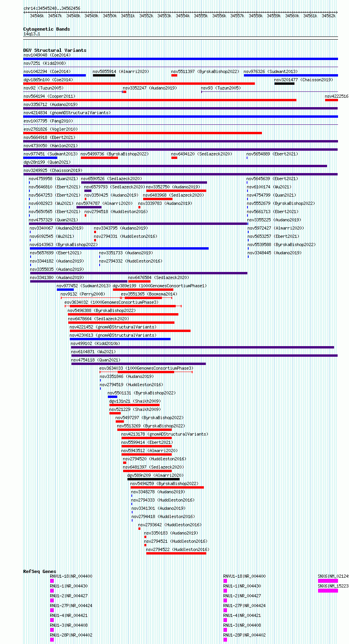Click the RefSeq Genes track title
The width and height of the screenshot is (349, 644).
point(40,571)
